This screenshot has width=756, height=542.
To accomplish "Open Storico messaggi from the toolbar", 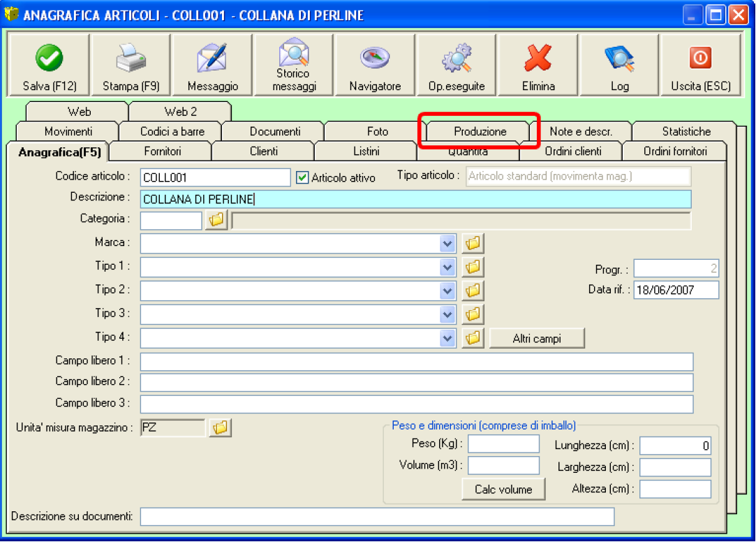I will tap(294, 54).
